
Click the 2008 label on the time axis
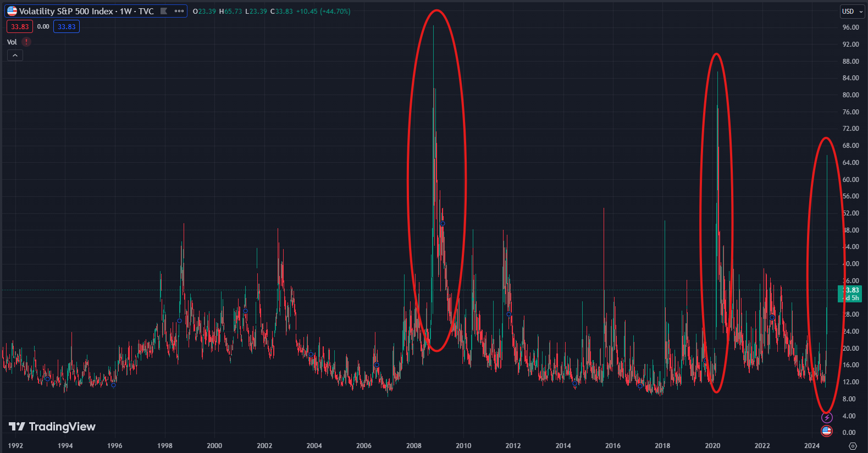pos(413,445)
